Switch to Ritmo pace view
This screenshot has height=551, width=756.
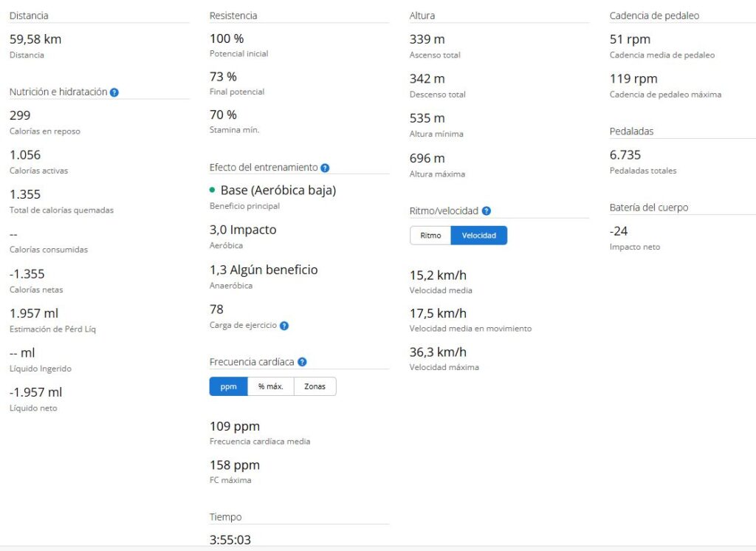coord(430,236)
